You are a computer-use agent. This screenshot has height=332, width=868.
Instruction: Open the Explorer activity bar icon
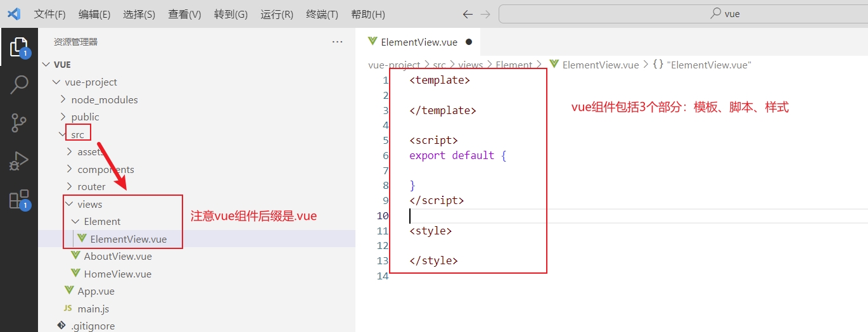click(x=18, y=48)
